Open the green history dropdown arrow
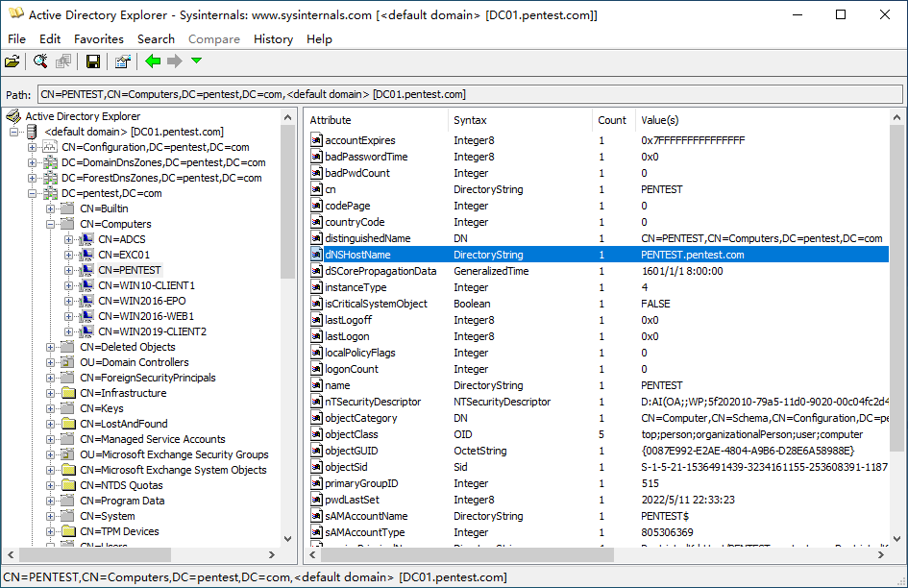 (x=196, y=61)
